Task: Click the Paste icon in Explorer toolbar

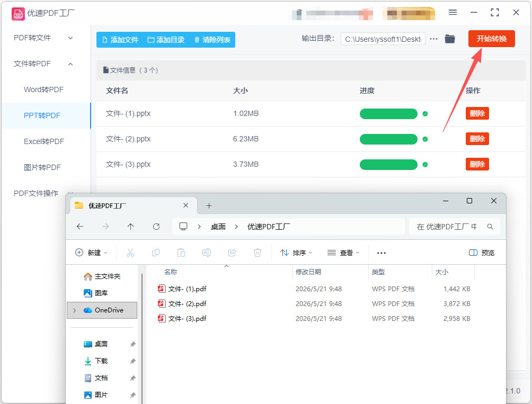Action: pyautogui.click(x=181, y=253)
